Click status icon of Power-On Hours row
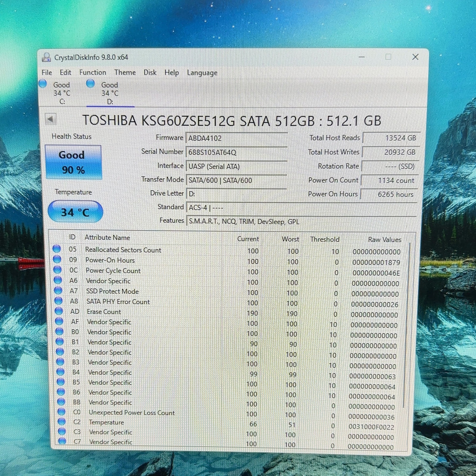 tap(57, 259)
